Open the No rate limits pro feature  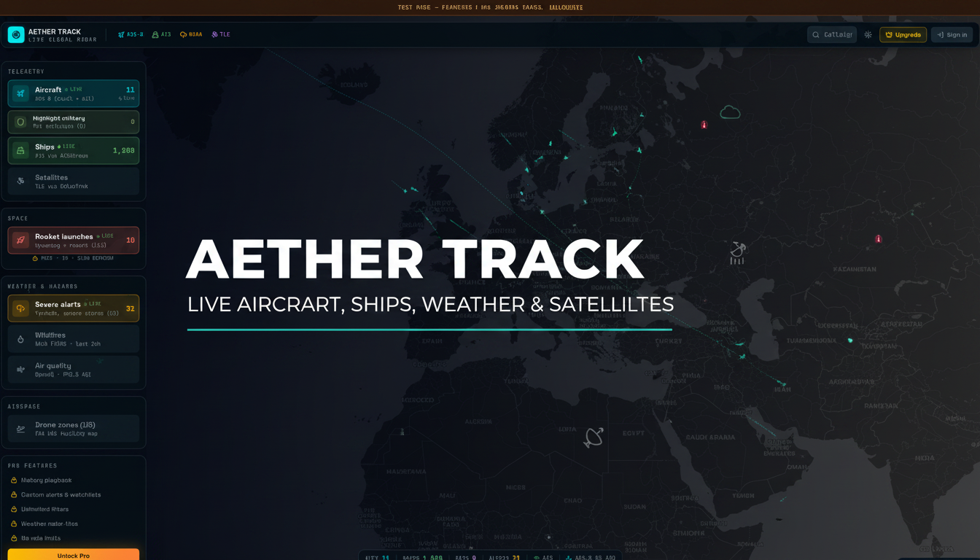36,539
